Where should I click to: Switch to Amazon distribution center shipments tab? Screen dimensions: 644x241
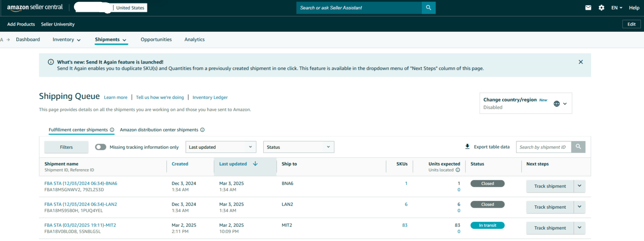159,130
